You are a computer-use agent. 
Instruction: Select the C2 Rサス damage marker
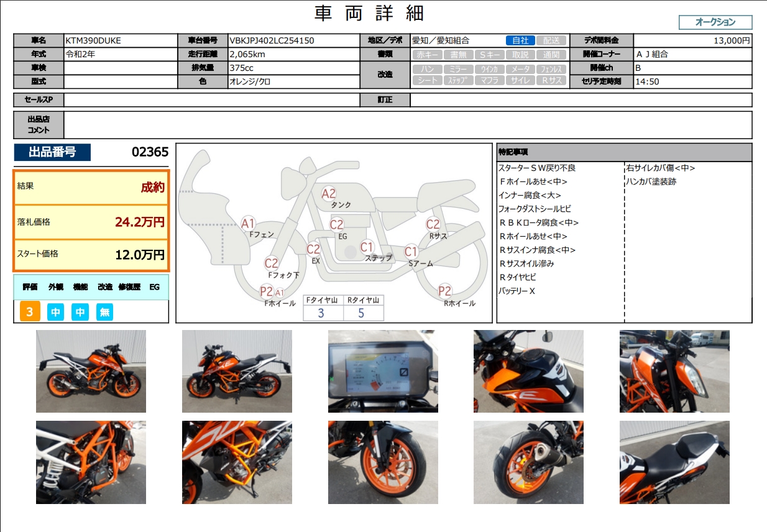(433, 225)
